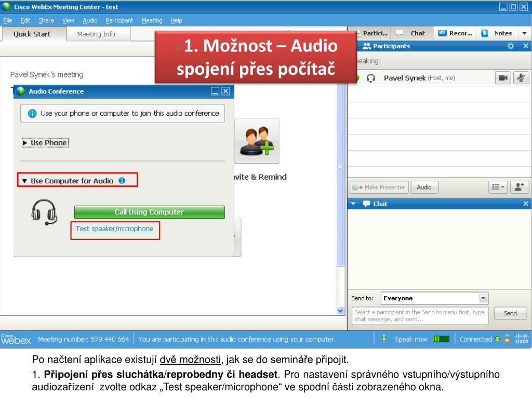This screenshot has width=532, height=399.
Task: Open the Notes panel tab
Action: pyautogui.click(x=498, y=33)
